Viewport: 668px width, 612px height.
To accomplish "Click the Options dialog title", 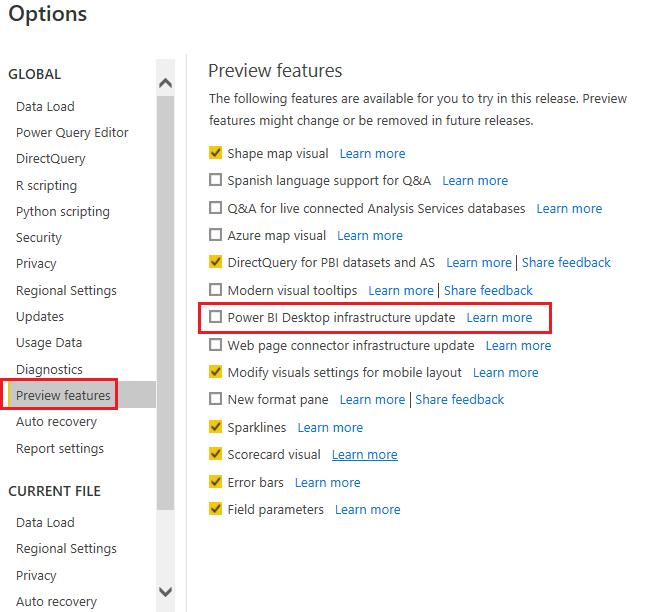I will pyautogui.click(x=48, y=14).
